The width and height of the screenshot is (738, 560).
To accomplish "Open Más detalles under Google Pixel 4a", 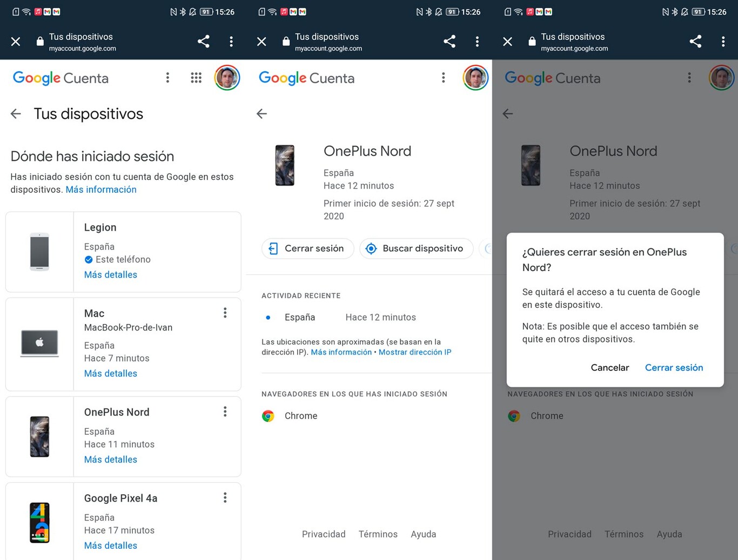I will click(x=111, y=545).
